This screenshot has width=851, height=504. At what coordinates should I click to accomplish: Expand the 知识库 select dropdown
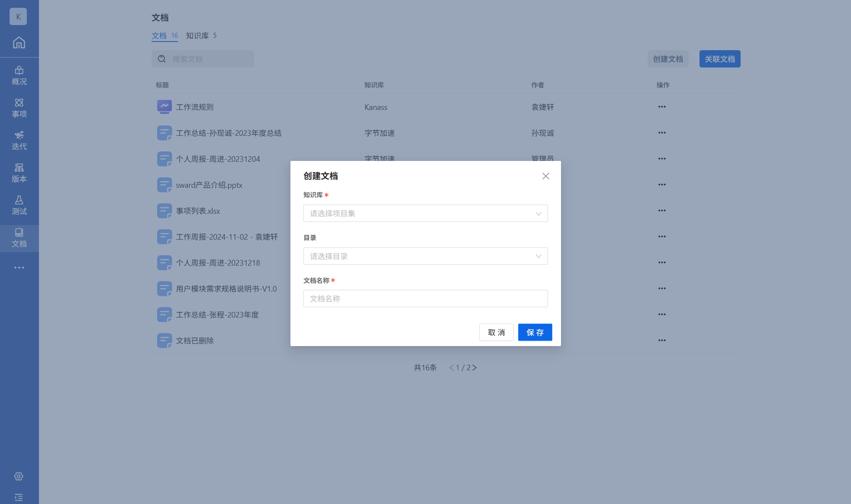(425, 213)
